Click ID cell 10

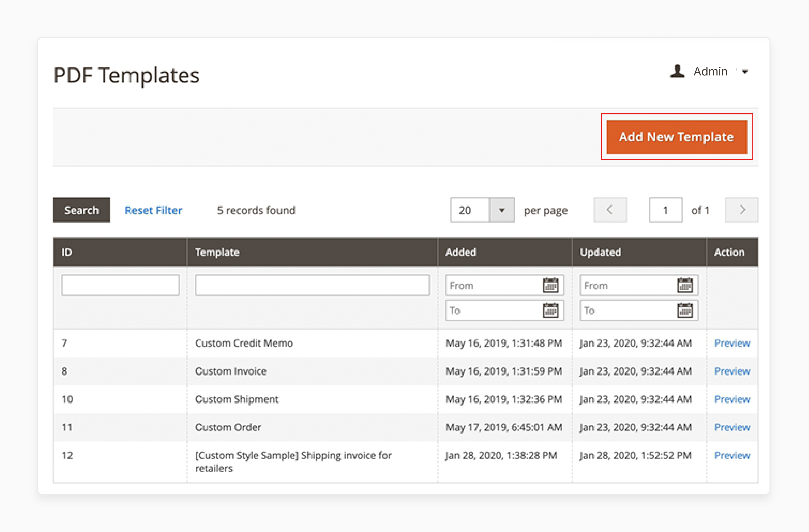[67, 399]
